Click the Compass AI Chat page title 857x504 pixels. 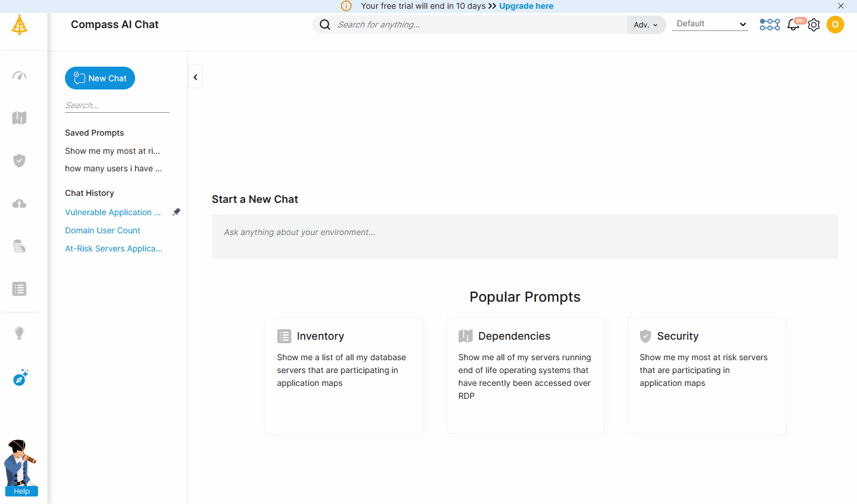pyautogui.click(x=115, y=25)
